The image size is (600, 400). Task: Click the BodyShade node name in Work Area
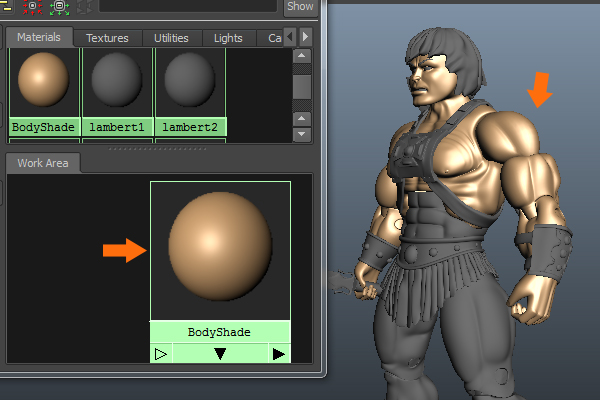pyautogui.click(x=219, y=332)
